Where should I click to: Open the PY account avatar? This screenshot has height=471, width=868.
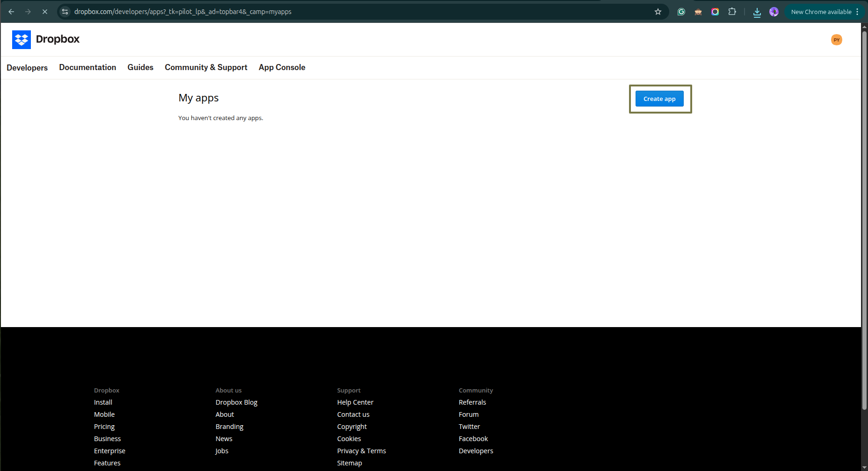837,40
